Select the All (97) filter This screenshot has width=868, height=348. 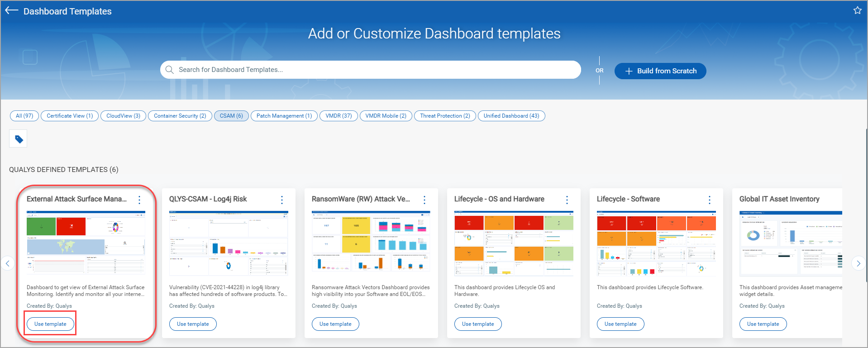click(24, 116)
